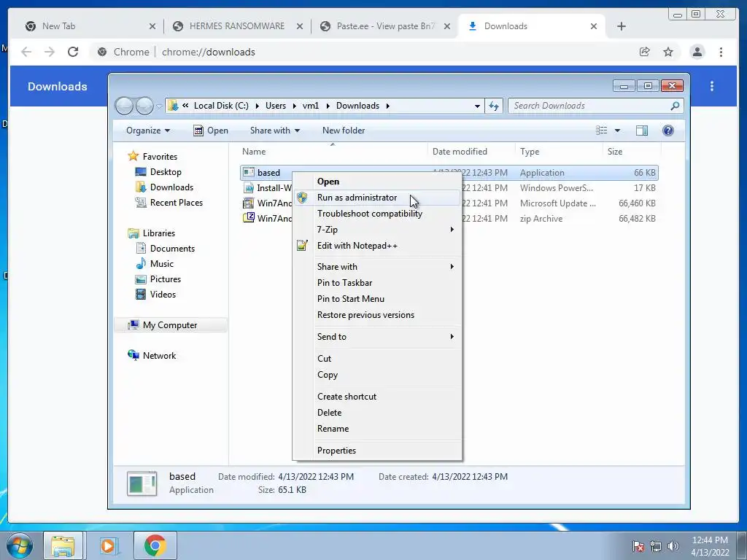Open a new Chrome tab with plus
This screenshot has height=560, width=747.
(x=622, y=26)
